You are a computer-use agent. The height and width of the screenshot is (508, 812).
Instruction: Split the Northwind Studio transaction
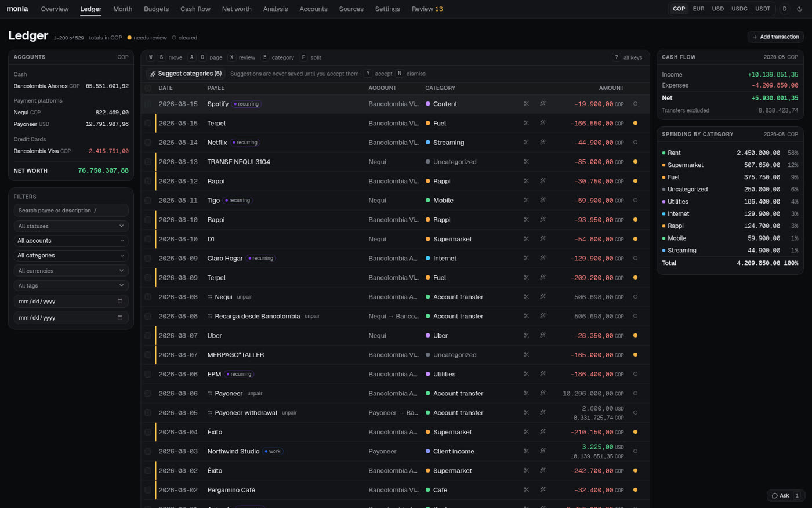click(x=527, y=451)
